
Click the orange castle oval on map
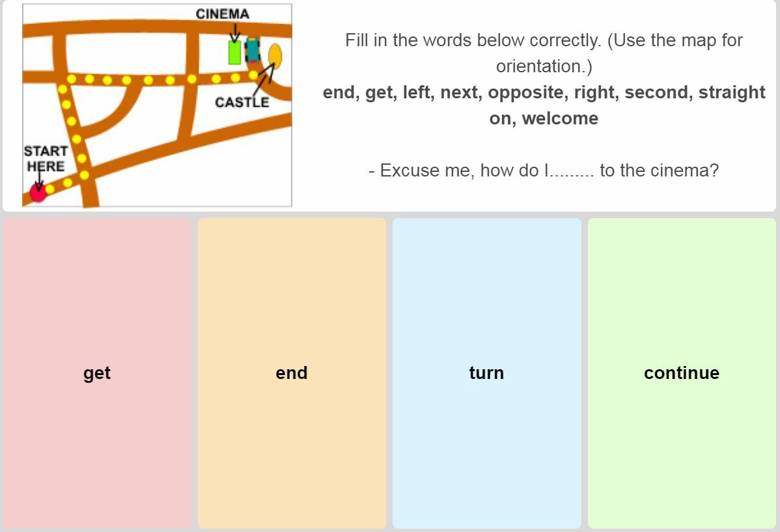tap(275, 55)
